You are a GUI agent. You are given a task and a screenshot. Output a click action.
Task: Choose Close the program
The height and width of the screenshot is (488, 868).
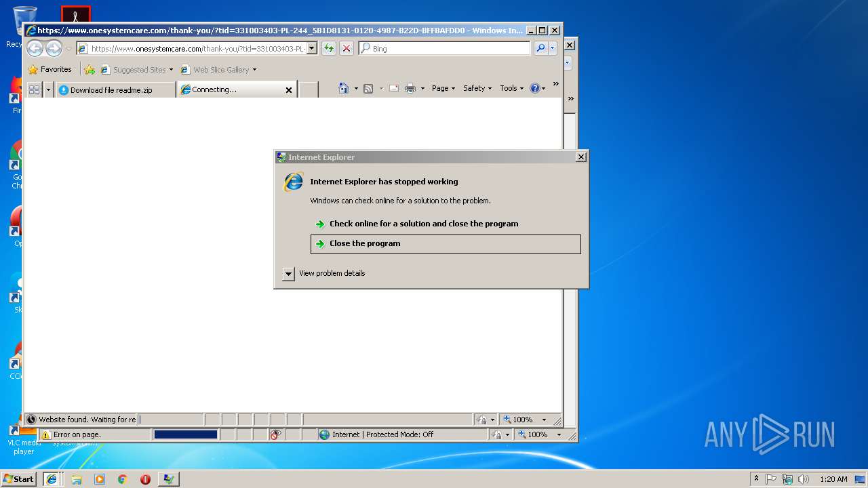click(446, 244)
